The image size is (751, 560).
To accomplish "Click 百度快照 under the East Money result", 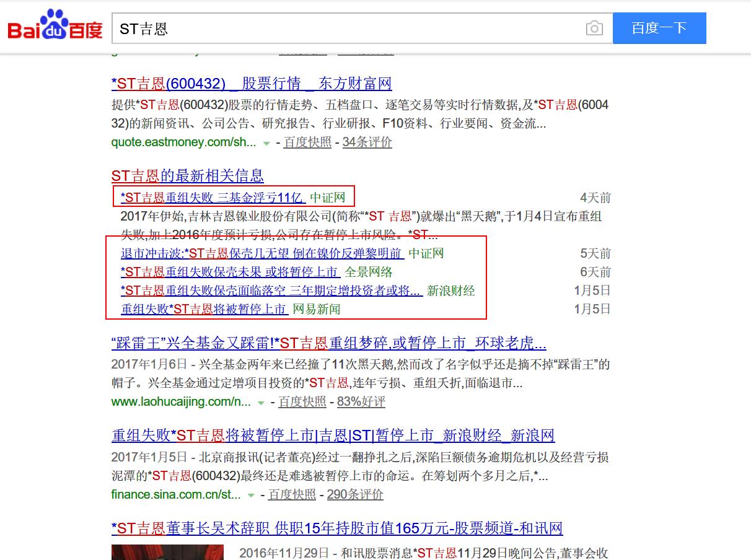I will click(307, 142).
